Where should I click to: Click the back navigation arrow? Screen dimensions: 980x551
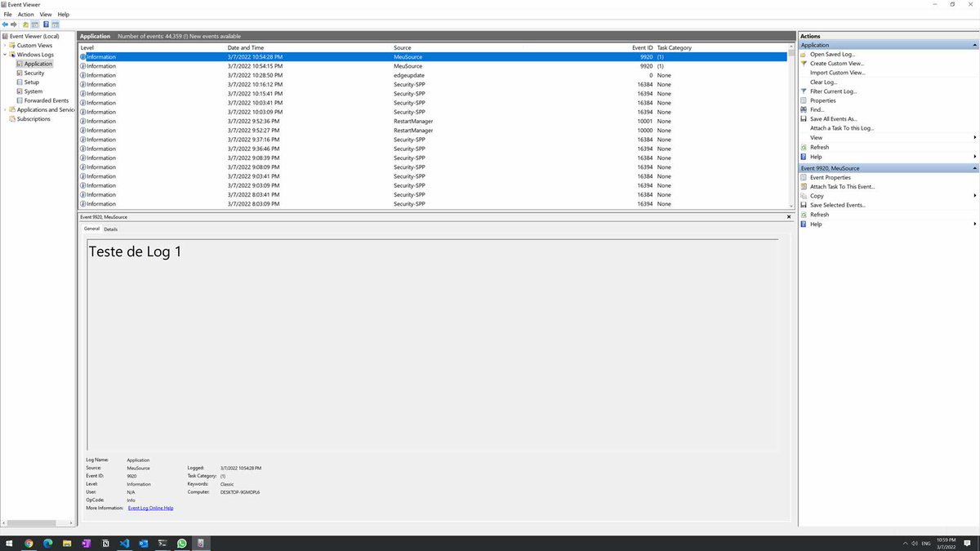(4, 24)
